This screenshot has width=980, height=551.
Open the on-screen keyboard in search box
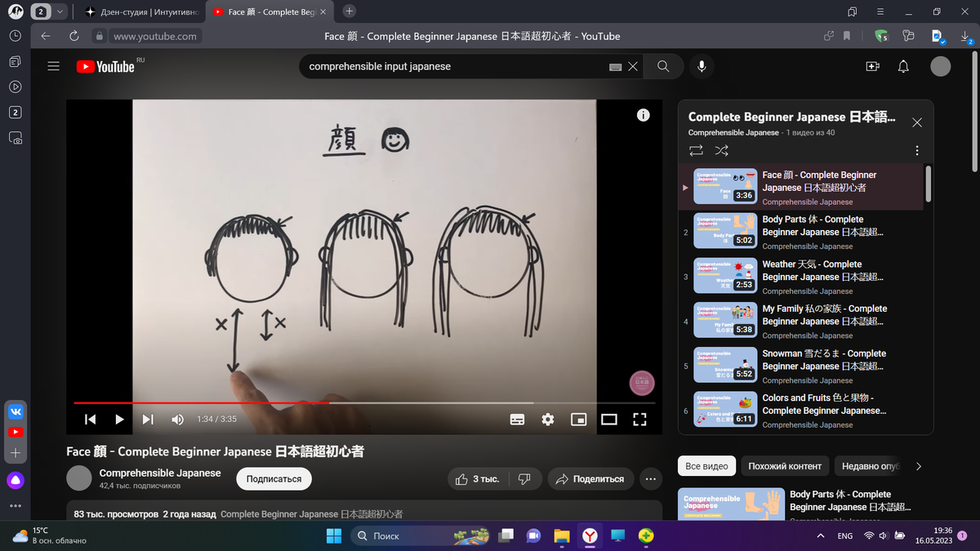(616, 67)
